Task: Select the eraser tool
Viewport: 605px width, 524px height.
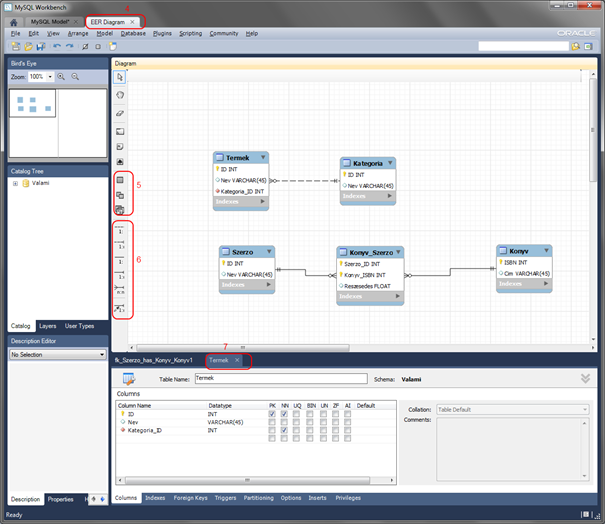Action: [120, 113]
